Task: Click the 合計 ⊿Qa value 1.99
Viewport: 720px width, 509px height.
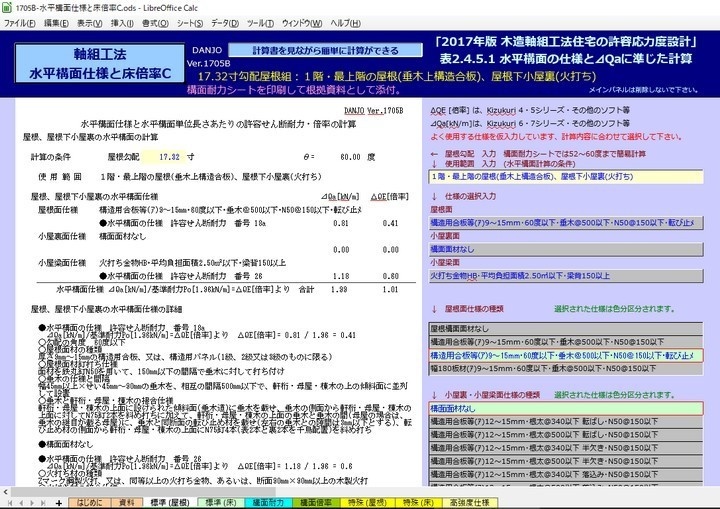Action: 339,289
